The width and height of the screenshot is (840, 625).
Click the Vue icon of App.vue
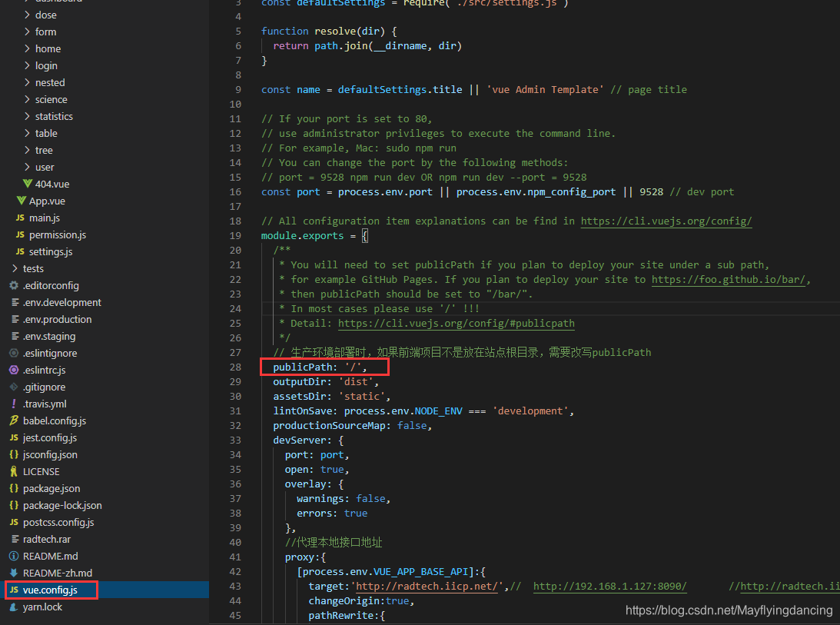(x=21, y=201)
